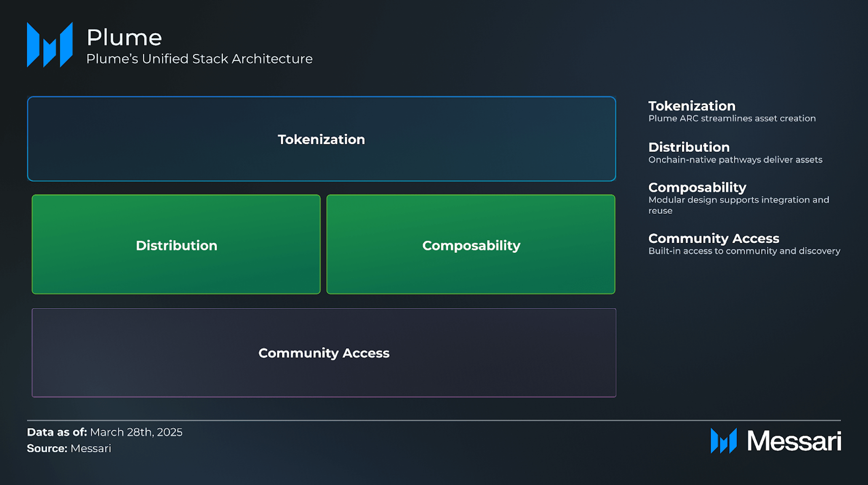Select the Community Access block
The width and height of the screenshot is (868, 485).
pos(324,353)
